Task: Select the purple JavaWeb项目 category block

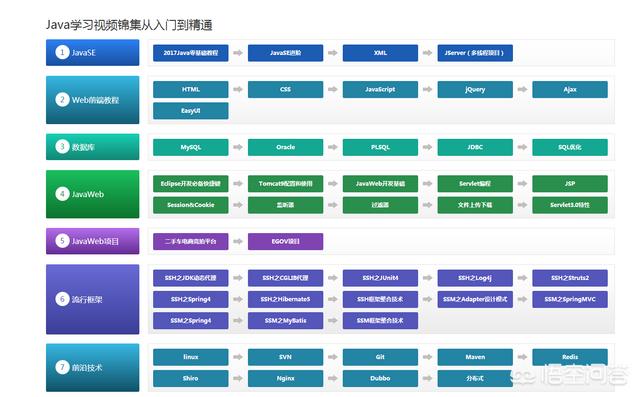Action: [x=93, y=241]
